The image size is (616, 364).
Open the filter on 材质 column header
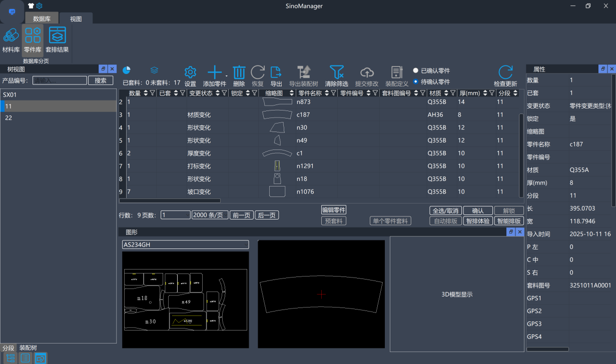[x=453, y=93]
